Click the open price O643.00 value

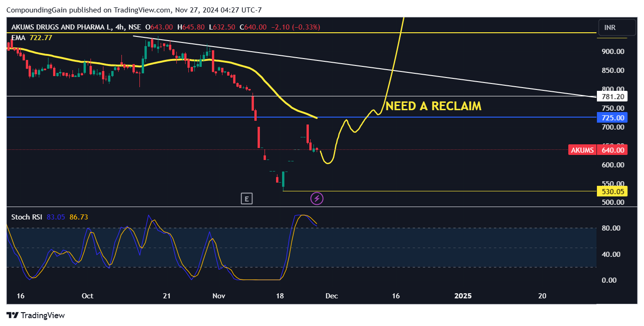(159, 27)
